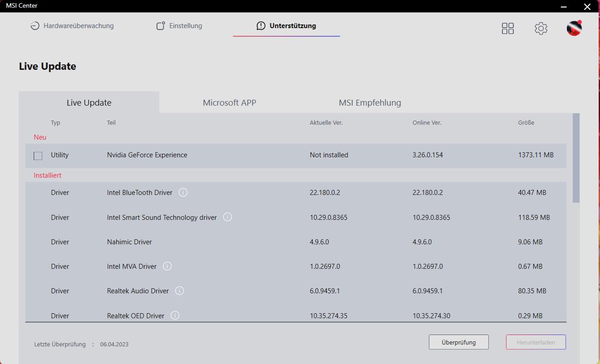Viewport: 600px width, 364px height.
Task: Click the 'Typ' column header
Action: click(55, 123)
